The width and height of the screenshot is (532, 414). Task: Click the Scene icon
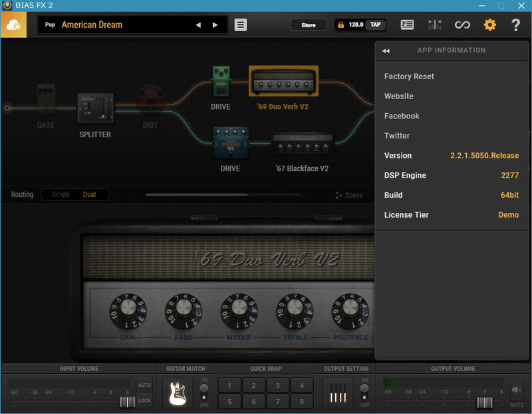coord(338,195)
